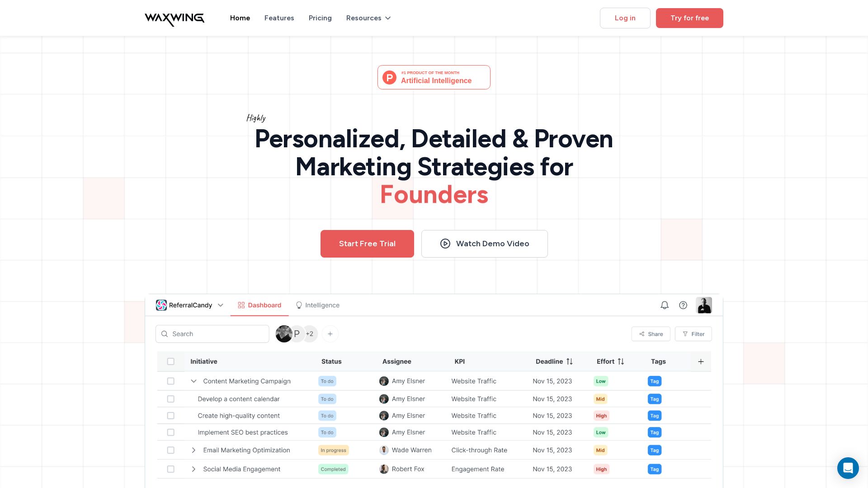Click the add column plus icon
868x488 pixels.
(700, 361)
